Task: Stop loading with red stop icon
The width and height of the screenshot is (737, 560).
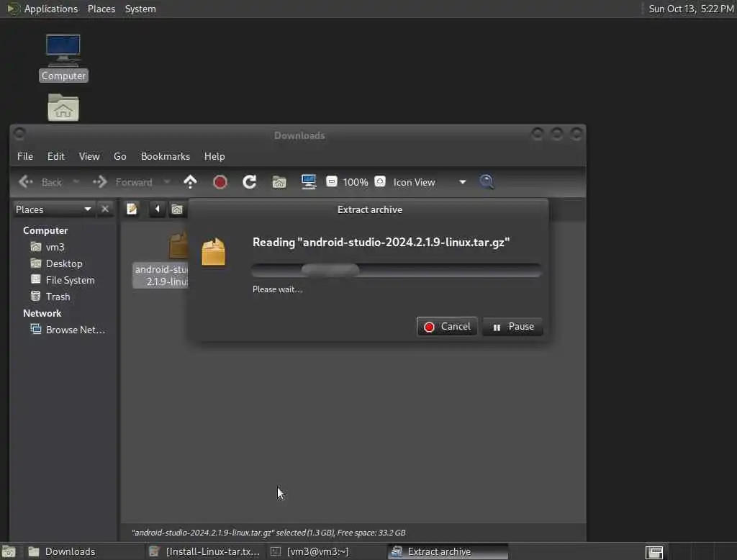Action: [x=220, y=182]
